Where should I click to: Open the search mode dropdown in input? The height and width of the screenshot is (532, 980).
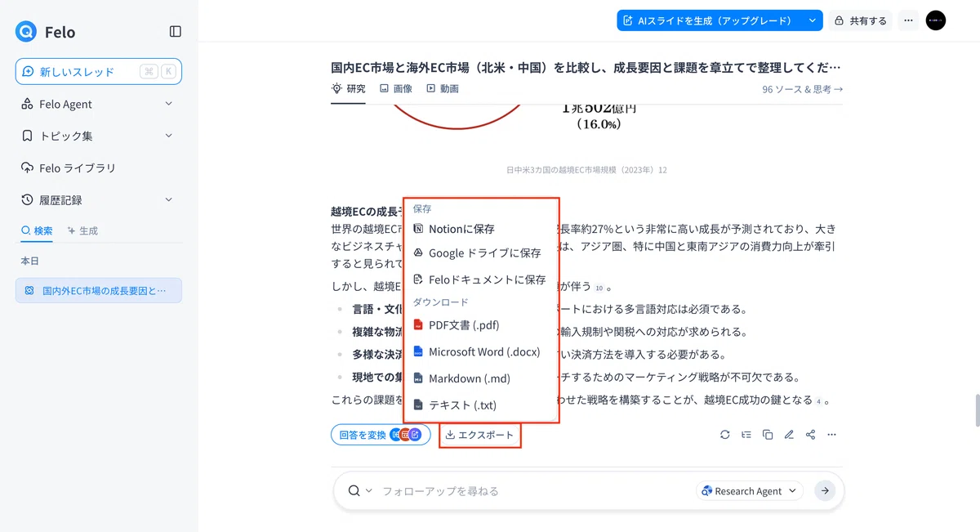[x=360, y=491]
